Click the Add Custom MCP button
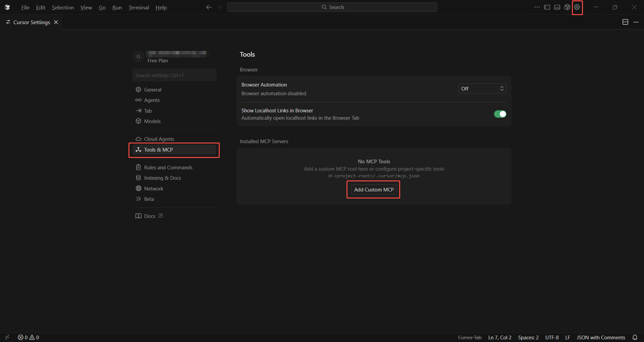 tap(374, 189)
